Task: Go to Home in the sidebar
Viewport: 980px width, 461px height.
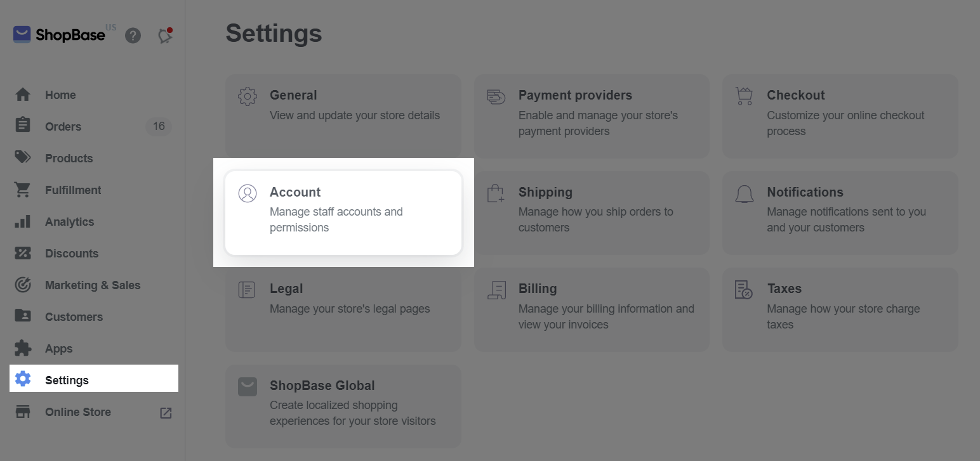Action: [60, 95]
